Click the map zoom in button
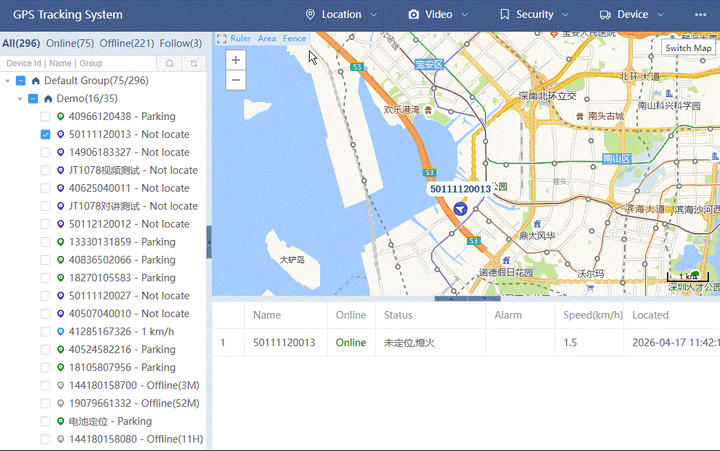This screenshot has height=451, width=720. click(x=236, y=60)
